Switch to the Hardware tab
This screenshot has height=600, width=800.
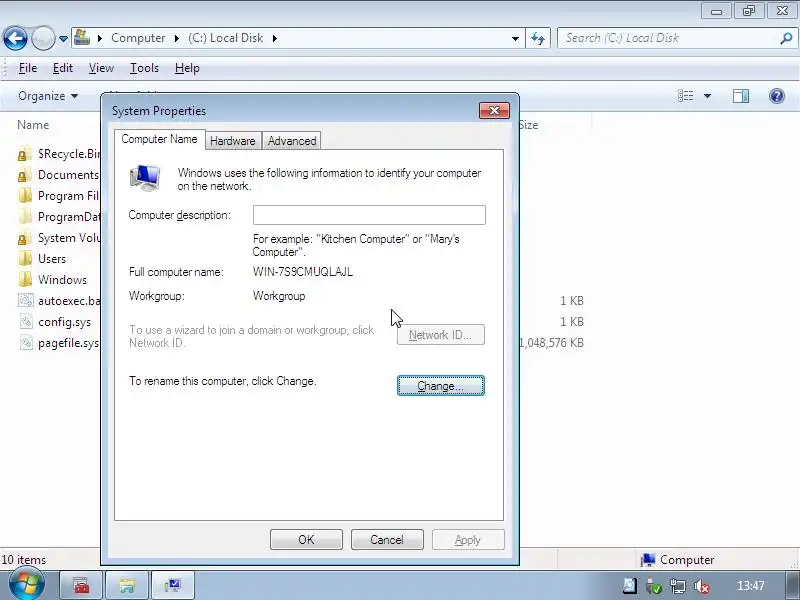(x=233, y=141)
